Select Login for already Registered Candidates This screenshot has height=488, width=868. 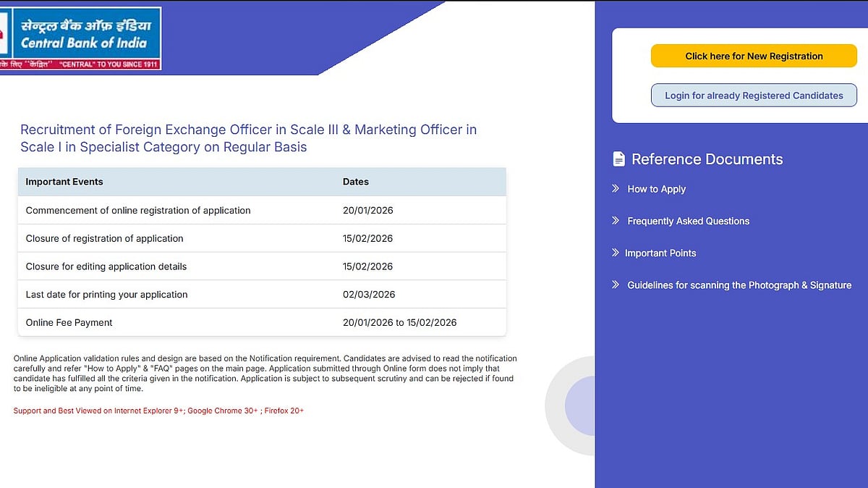point(754,95)
